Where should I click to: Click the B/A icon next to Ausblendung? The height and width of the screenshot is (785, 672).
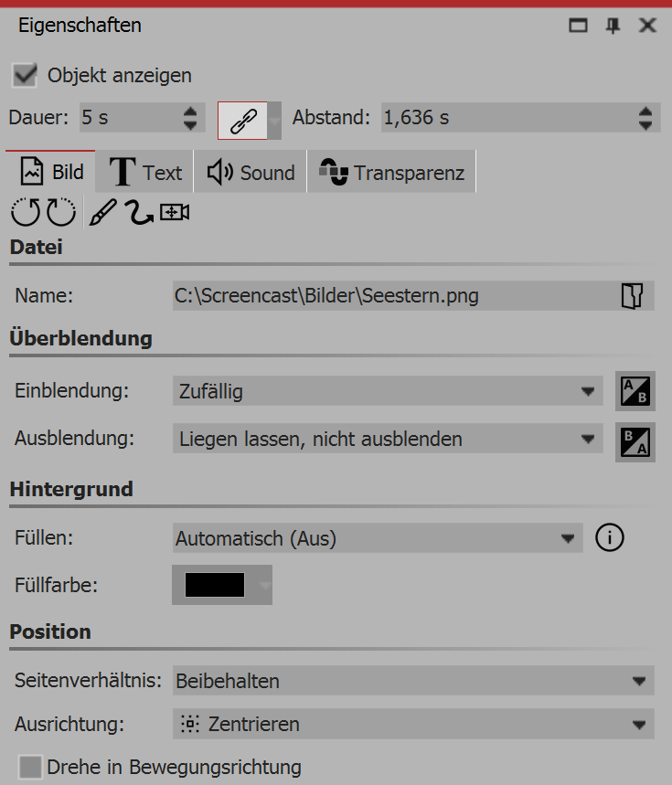635,440
